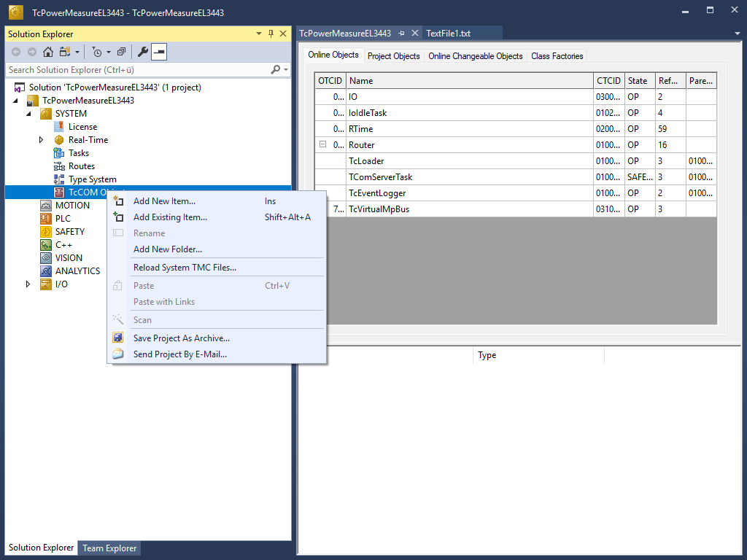Click the PLC node icon in tree

[46, 219]
